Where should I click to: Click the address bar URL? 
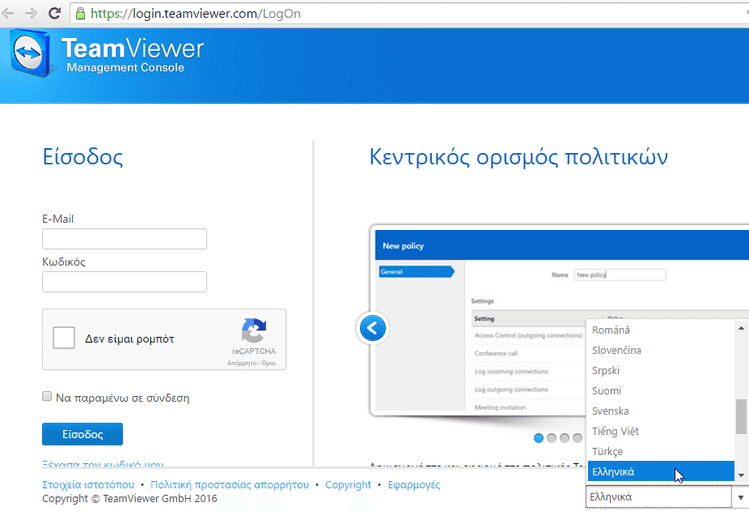(196, 13)
